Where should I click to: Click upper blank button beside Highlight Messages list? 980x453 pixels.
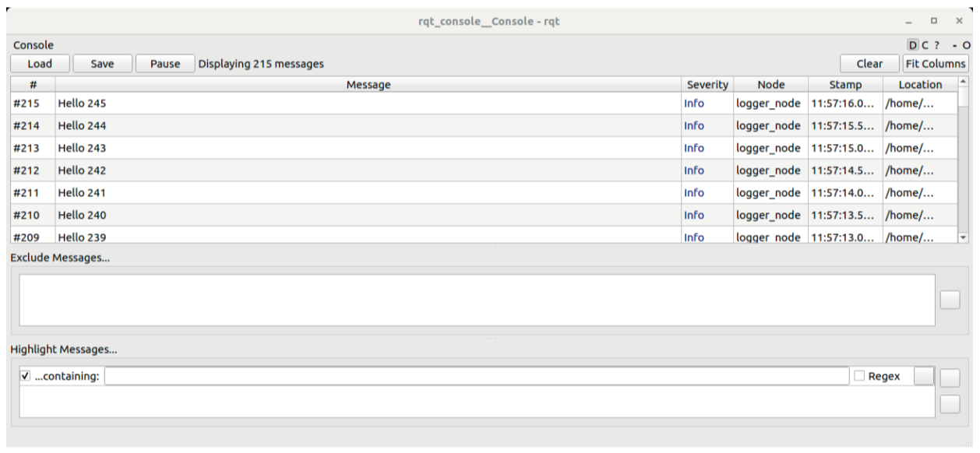[x=950, y=377]
